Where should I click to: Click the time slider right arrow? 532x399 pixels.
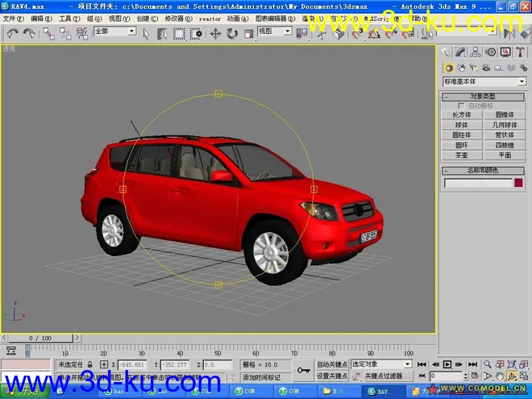(77, 338)
